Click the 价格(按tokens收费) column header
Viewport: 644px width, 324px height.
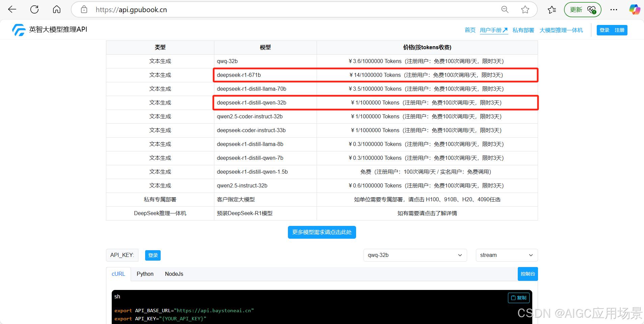[427, 47]
